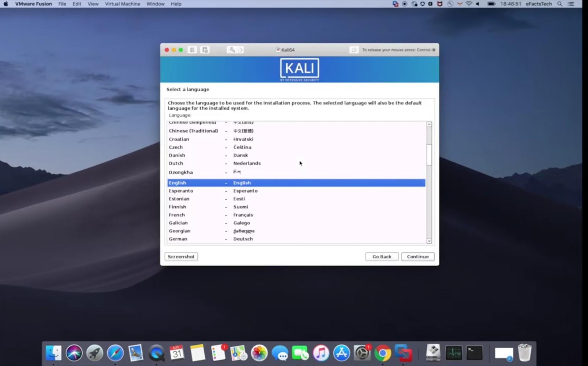The image size is (588, 366).
Task: Select French language
Action: [x=296, y=215]
